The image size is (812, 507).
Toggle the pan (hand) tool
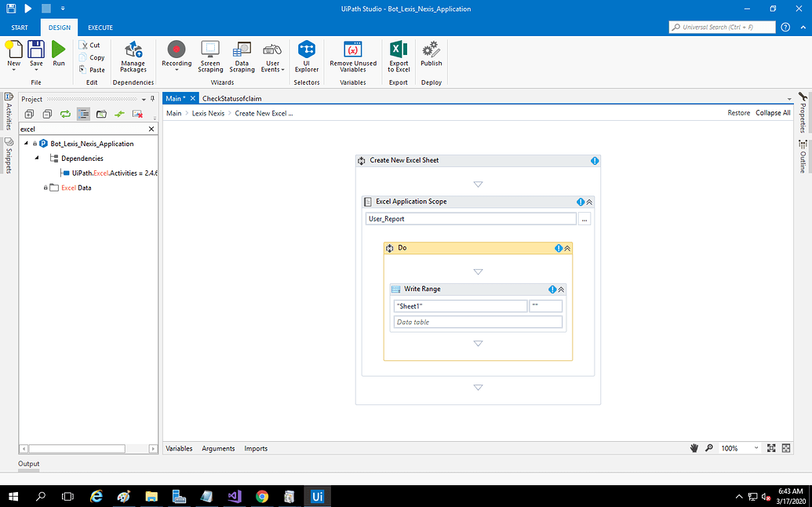pos(694,448)
